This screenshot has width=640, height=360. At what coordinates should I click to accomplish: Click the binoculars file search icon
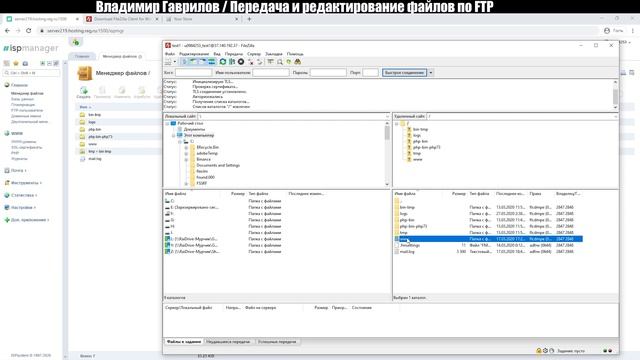click(x=298, y=62)
